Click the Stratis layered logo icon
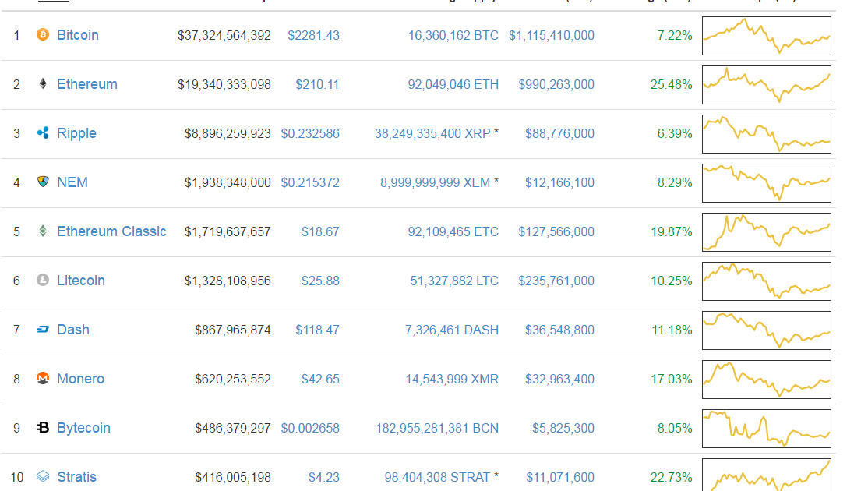 [43, 476]
